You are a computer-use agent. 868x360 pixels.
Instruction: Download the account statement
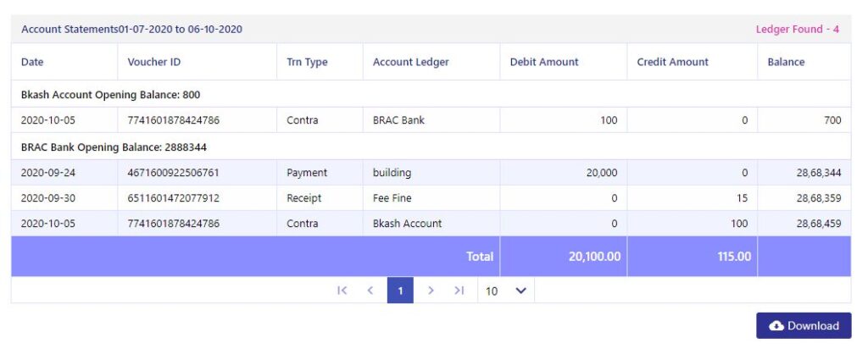point(804,326)
